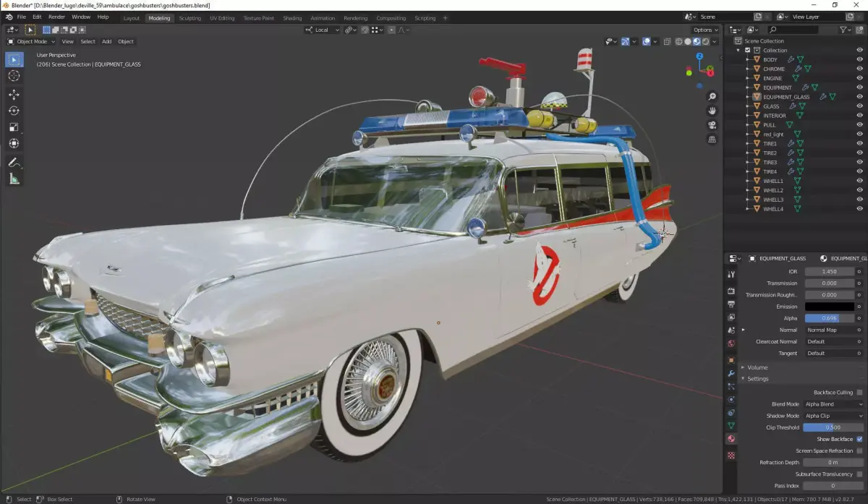Switch to the Shading workspace tab
The height and width of the screenshot is (504, 868).
(292, 18)
